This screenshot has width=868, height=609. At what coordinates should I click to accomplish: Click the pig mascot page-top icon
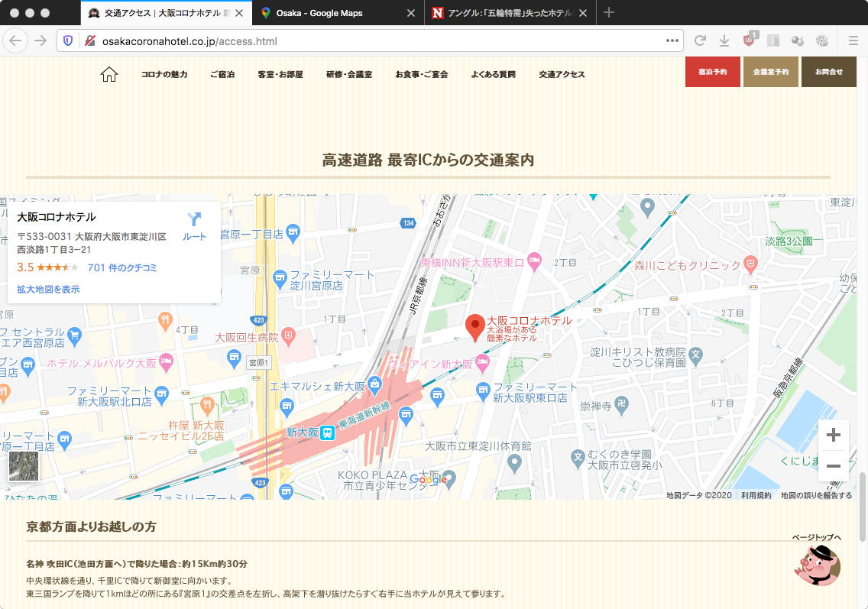tap(818, 565)
